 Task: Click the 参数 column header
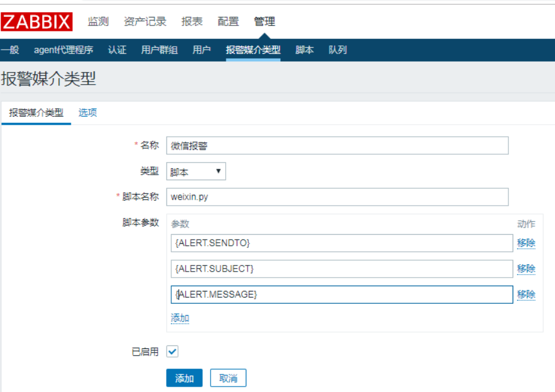(x=180, y=224)
